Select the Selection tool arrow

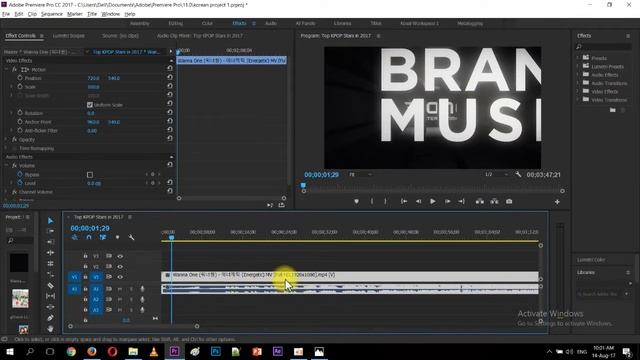pos(51,221)
